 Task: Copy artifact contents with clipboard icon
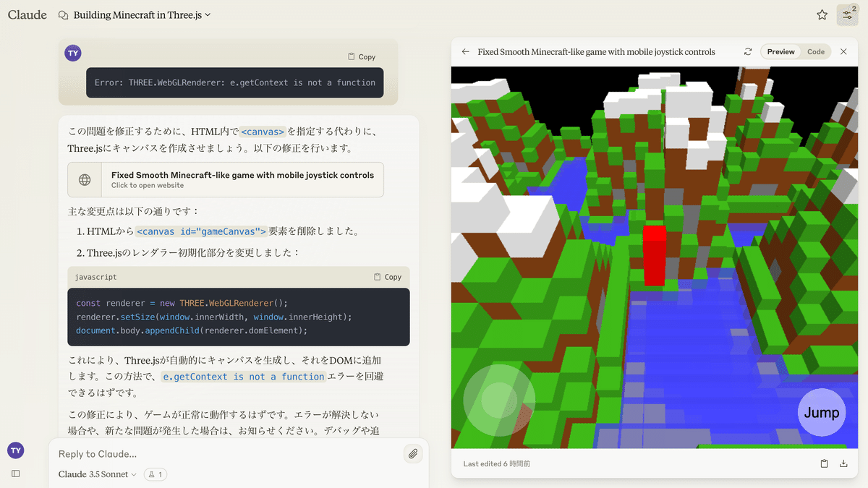click(x=824, y=463)
